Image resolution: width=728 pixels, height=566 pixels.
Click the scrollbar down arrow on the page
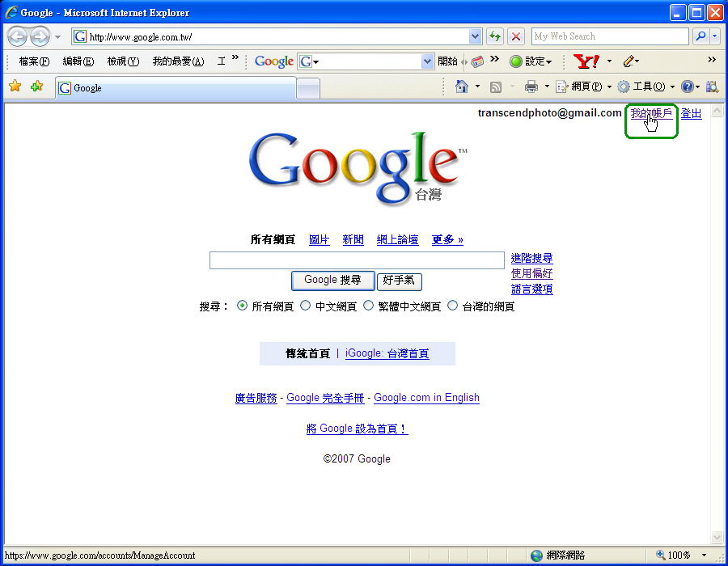click(717, 537)
